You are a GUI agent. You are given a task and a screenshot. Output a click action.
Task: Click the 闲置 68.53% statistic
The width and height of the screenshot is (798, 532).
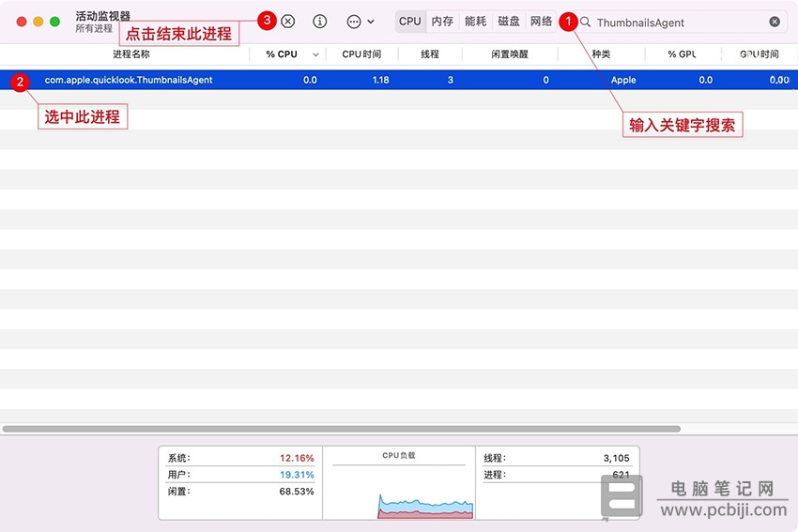click(240, 492)
